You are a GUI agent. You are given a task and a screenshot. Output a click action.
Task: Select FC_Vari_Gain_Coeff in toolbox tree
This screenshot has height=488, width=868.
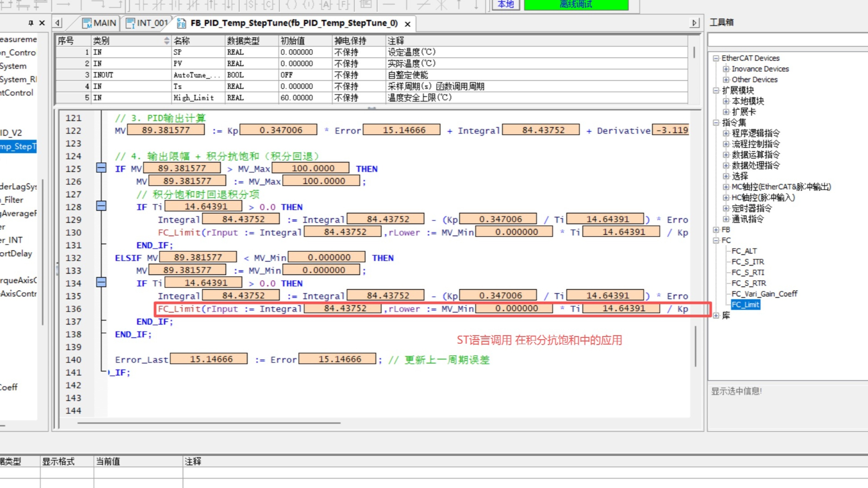(764, 294)
